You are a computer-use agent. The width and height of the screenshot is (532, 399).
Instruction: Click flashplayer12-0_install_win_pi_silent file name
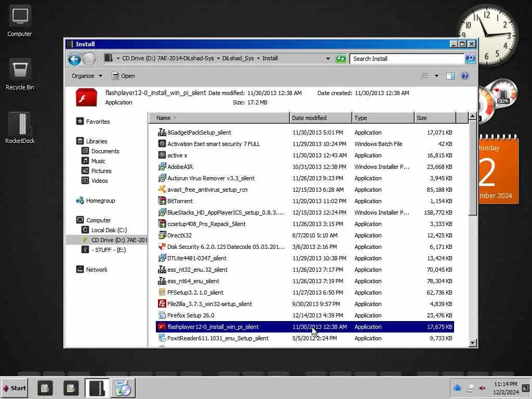click(212, 327)
